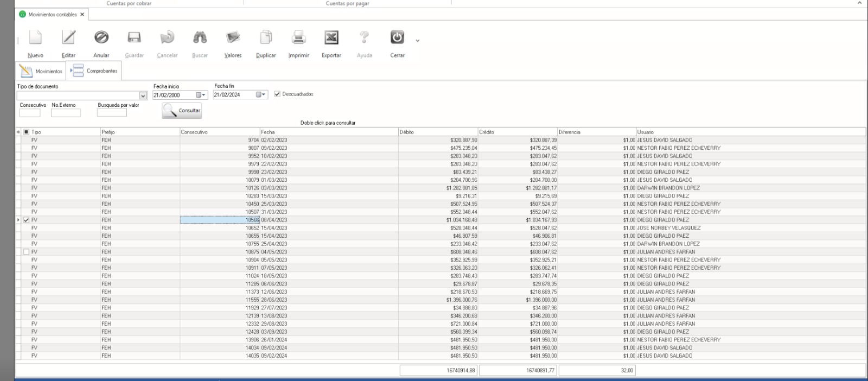Click the Busqueda por valor field
Viewport: 868px width, 381px height.
click(x=112, y=113)
